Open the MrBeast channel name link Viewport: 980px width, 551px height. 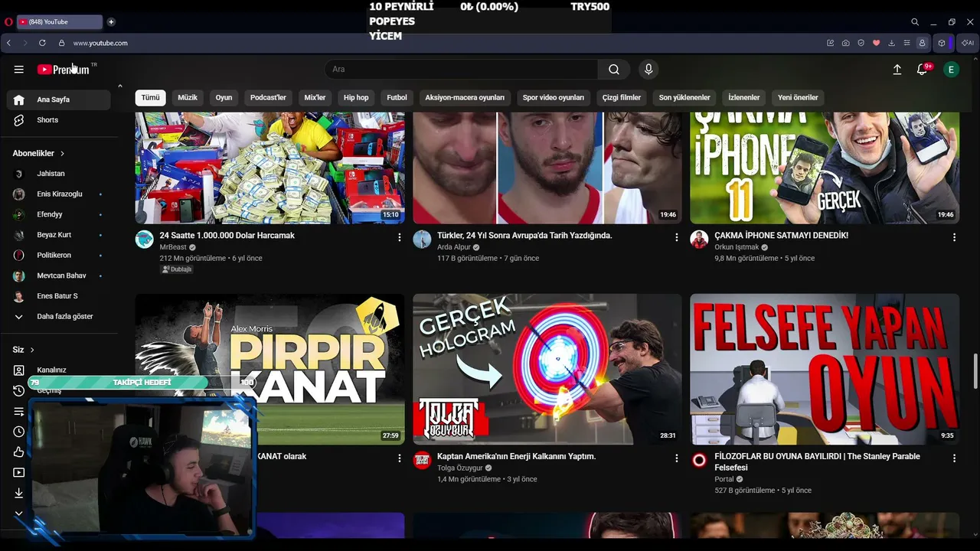coord(173,248)
